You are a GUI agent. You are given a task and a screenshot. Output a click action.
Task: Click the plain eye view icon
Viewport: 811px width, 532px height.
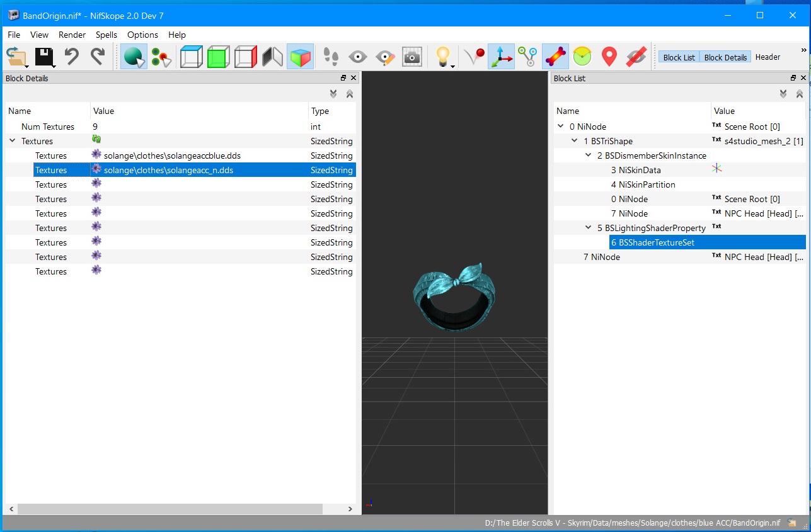(358, 57)
